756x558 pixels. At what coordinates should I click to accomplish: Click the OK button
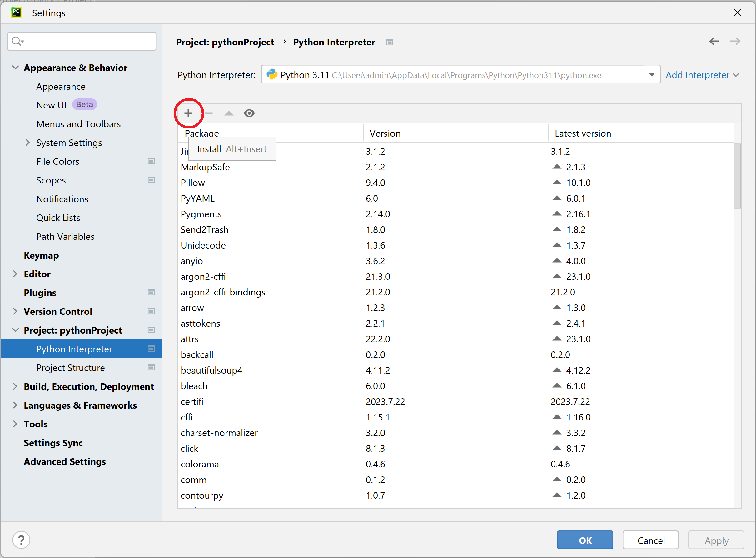click(584, 540)
